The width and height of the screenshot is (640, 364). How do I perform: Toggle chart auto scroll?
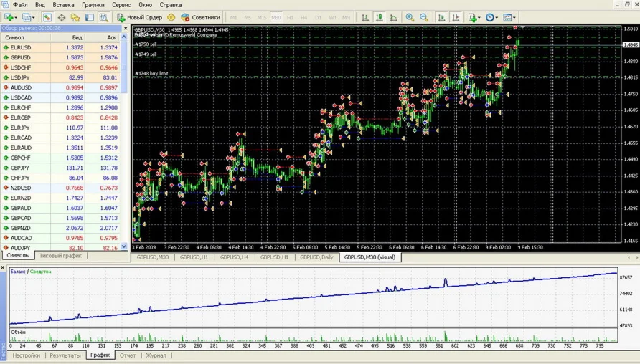tap(441, 17)
